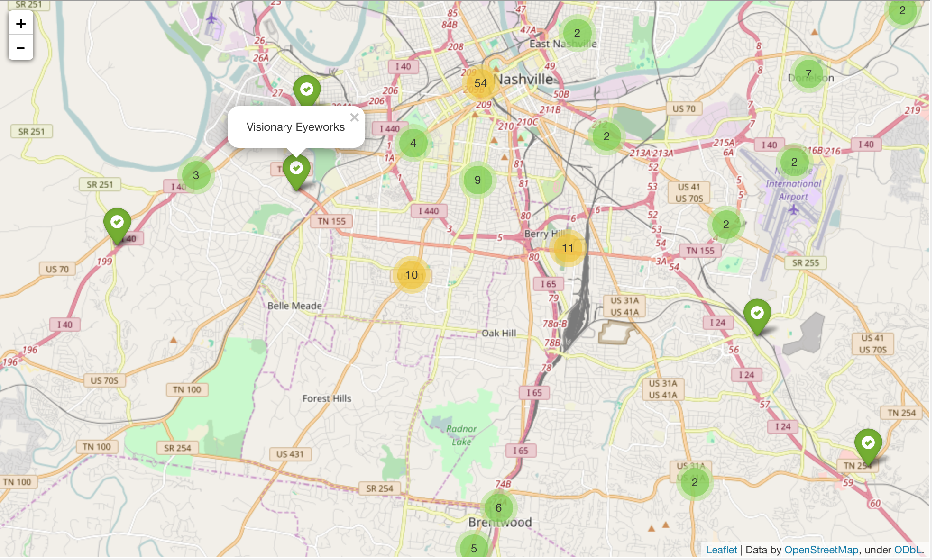The width and height of the screenshot is (936, 560).
Task: Open the Leaflet attribution link
Action: coord(721,550)
